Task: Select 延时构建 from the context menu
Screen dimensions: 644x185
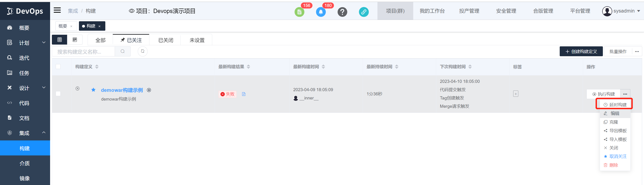Action: (x=615, y=105)
